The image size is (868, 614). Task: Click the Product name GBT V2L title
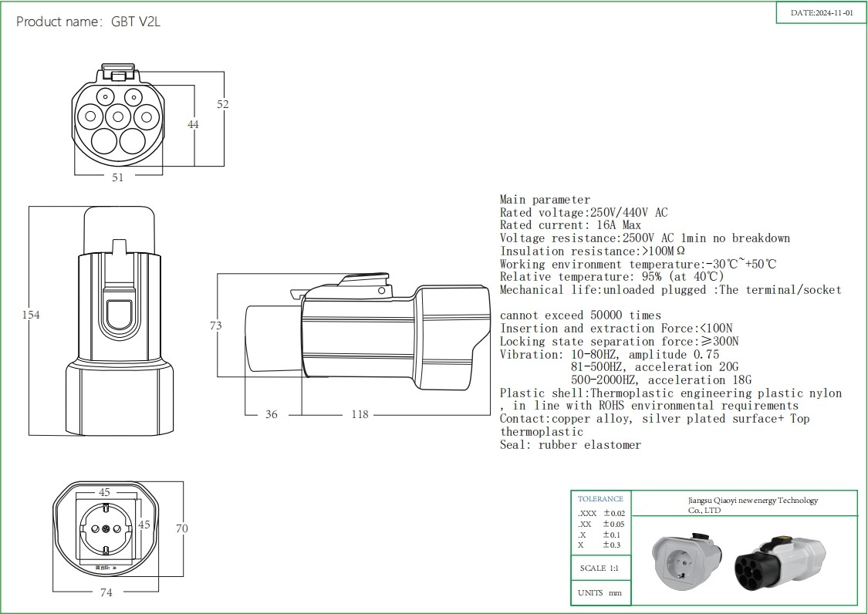pos(88,22)
